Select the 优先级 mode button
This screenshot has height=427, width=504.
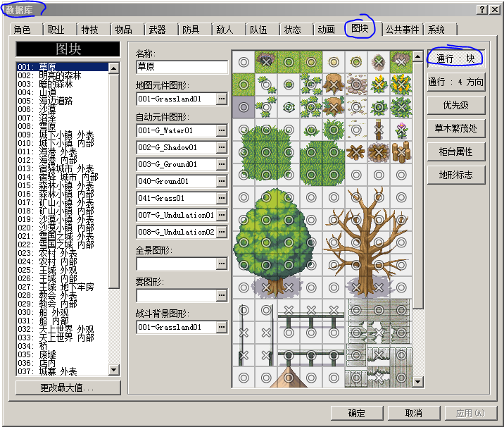[456, 105]
